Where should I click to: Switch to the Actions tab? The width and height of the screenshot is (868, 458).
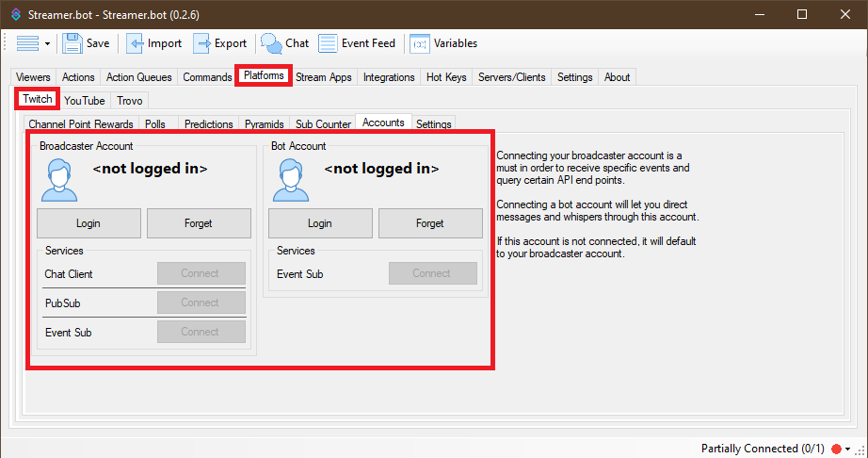(x=78, y=77)
